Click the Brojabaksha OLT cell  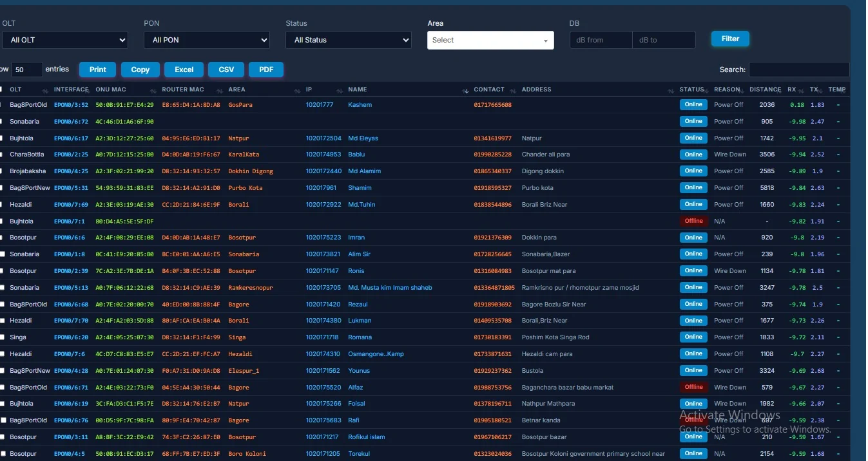coord(28,171)
